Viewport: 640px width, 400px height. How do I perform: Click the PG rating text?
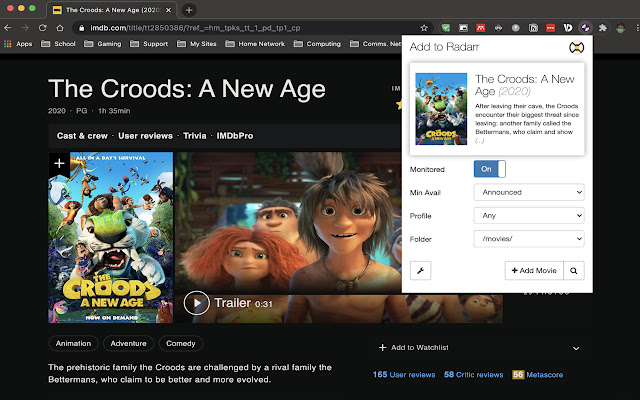point(82,111)
